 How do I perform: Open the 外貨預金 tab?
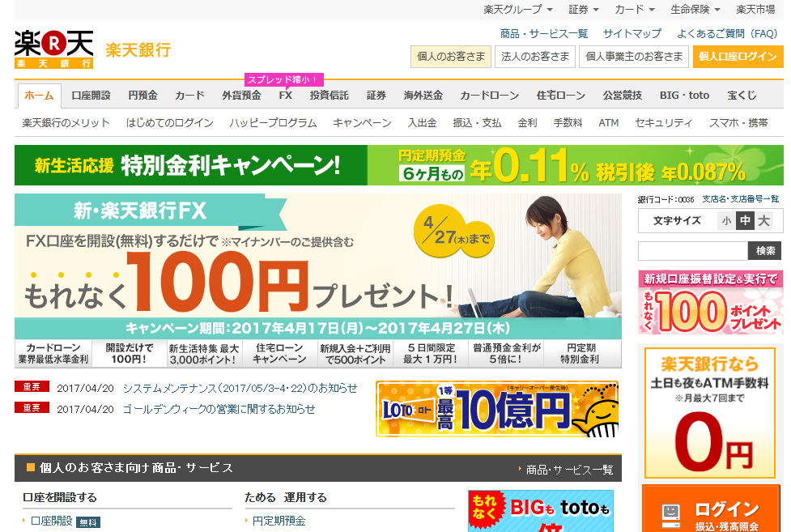pyautogui.click(x=241, y=96)
